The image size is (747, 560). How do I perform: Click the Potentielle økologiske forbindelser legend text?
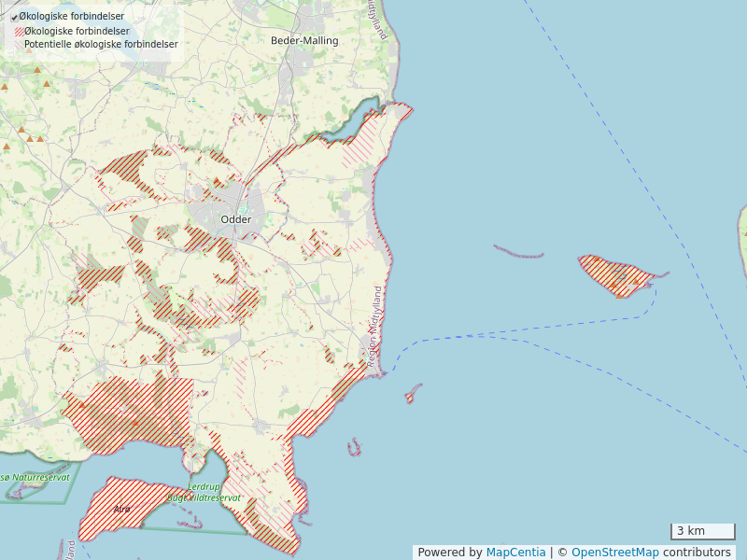pos(101,44)
